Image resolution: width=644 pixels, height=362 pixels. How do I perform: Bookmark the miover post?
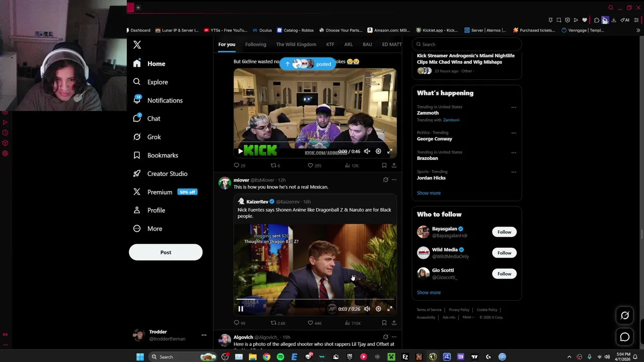(x=384, y=323)
